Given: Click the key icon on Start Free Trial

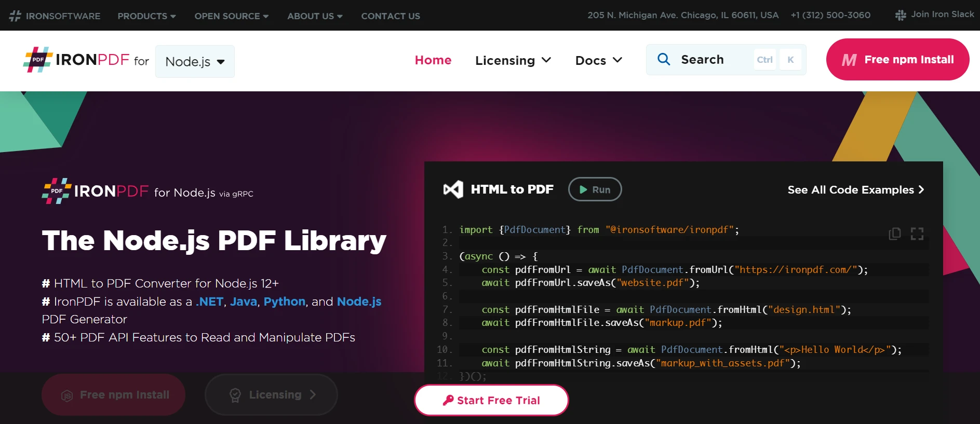Looking at the screenshot, I should pyautogui.click(x=448, y=400).
